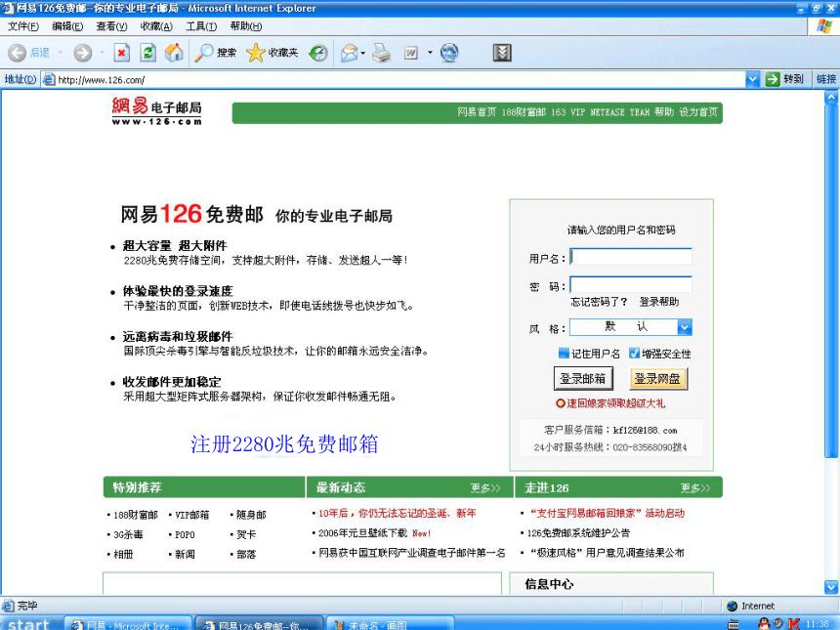Click 网易首页 in green nav bar
This screenshot has height=630, width=840.
tap(477, 112)
